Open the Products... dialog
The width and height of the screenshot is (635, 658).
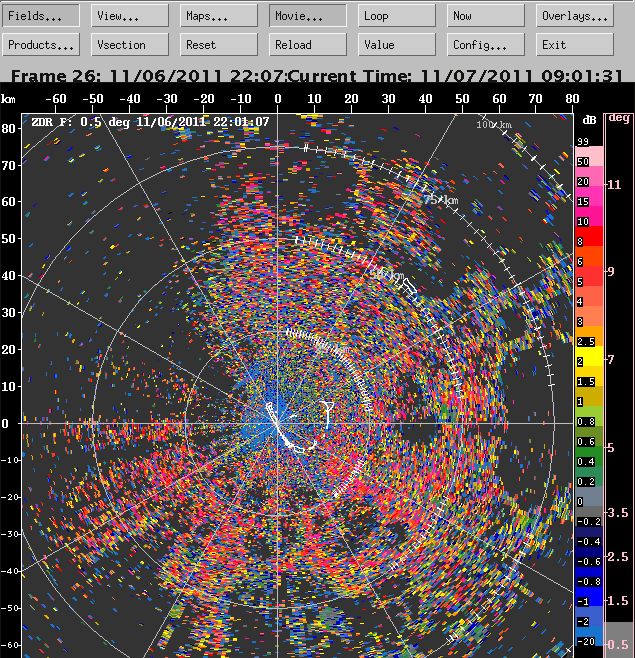point(42,45)
